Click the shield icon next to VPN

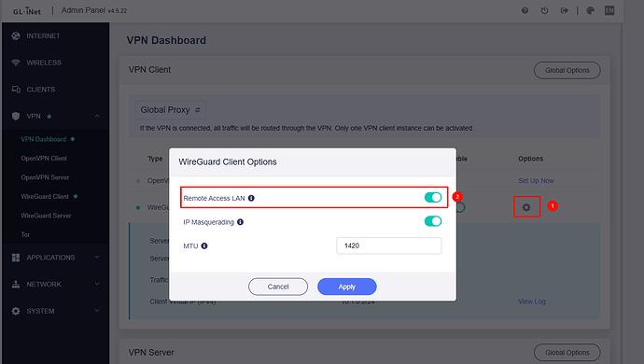coord(16,117)
